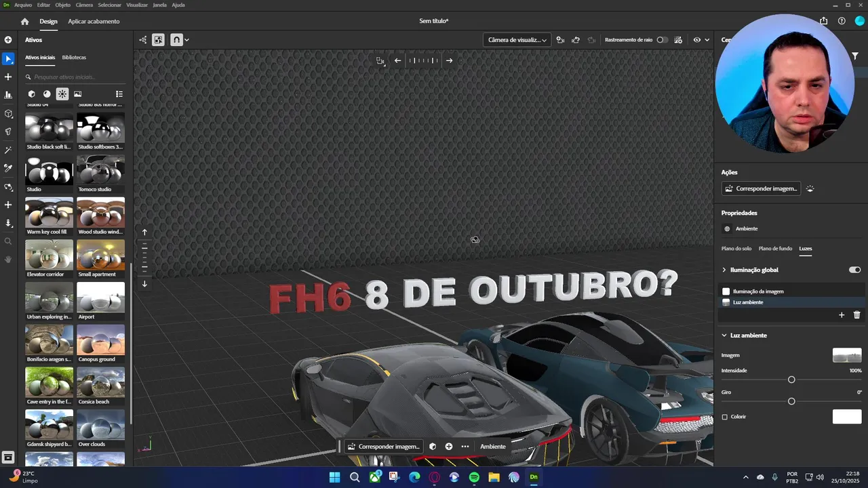
Task: Click the share export icon in top bar
Action: [x=823, y=21]
